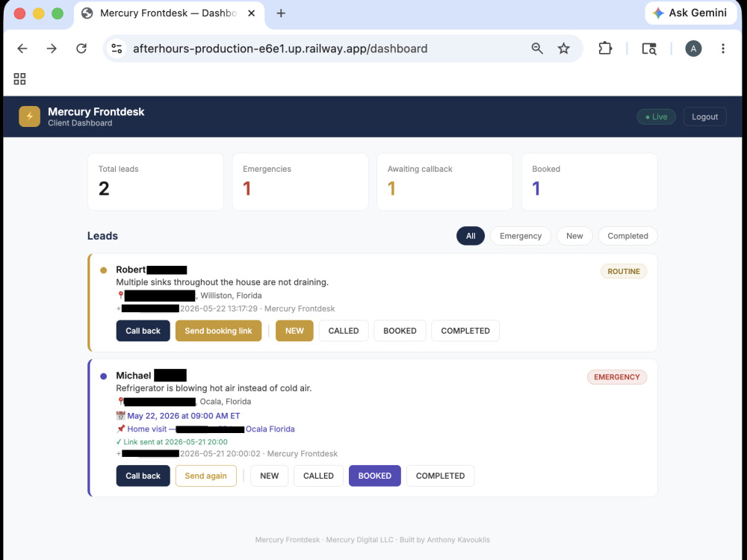Filter leads by New
747x560 pixels.
[x=574, y=236]
